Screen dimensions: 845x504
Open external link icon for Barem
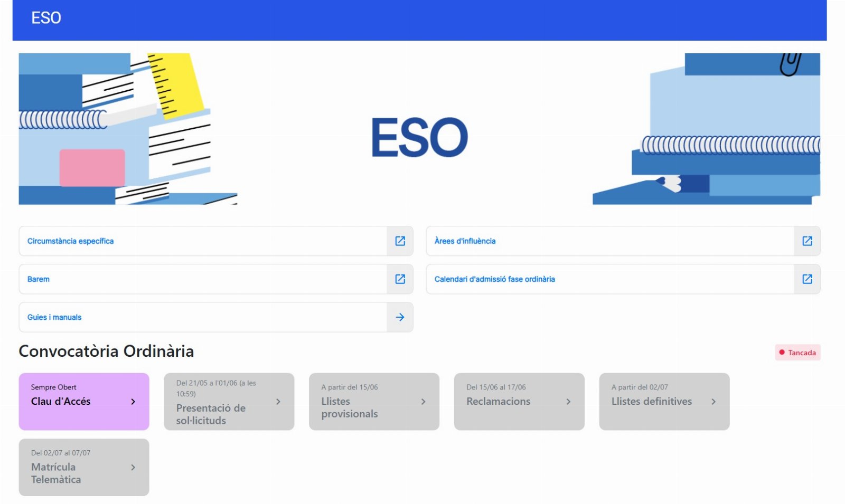click(400, 279)
